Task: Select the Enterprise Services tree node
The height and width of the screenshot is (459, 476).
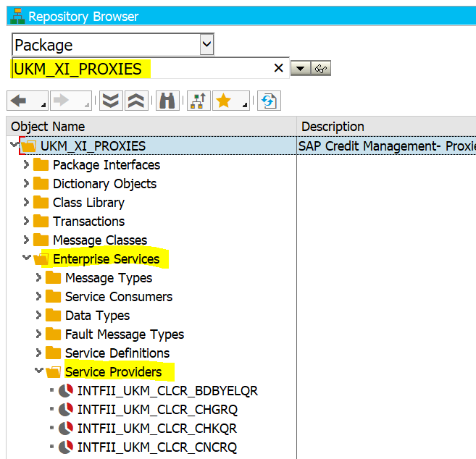Action: tap(106, 259)
